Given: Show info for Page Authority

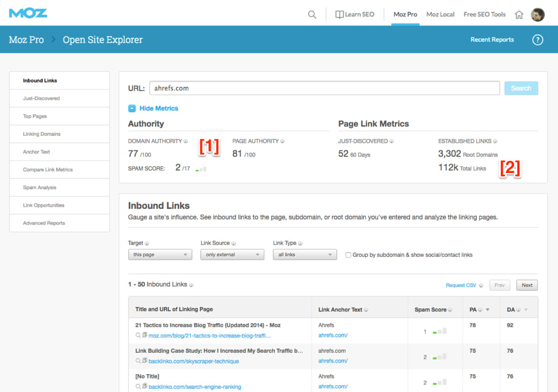Looking at the screenshot, I should tap(283, 141).
